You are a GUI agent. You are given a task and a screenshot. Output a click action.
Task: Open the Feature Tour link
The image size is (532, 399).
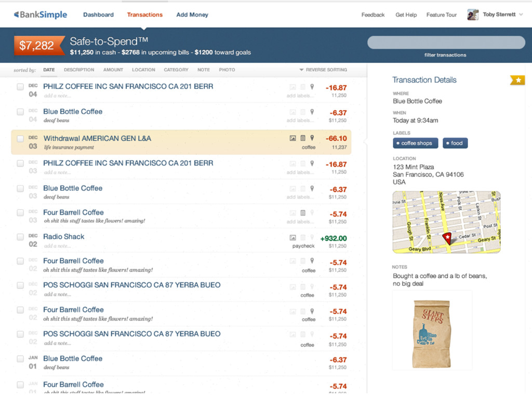[x=442, y=15]
